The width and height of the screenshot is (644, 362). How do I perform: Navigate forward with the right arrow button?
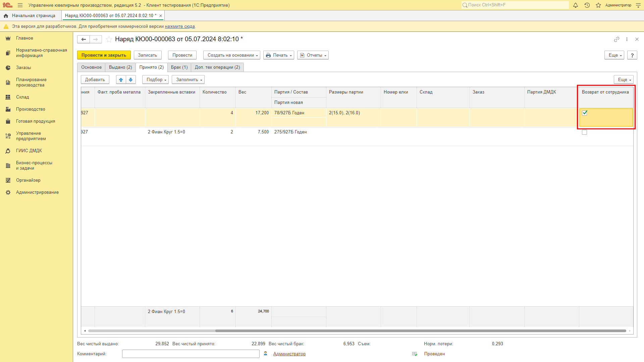click(x=96, y=40)
